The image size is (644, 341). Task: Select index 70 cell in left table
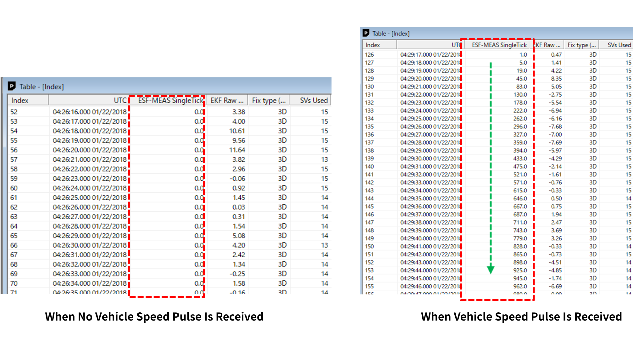pos(14,283)
